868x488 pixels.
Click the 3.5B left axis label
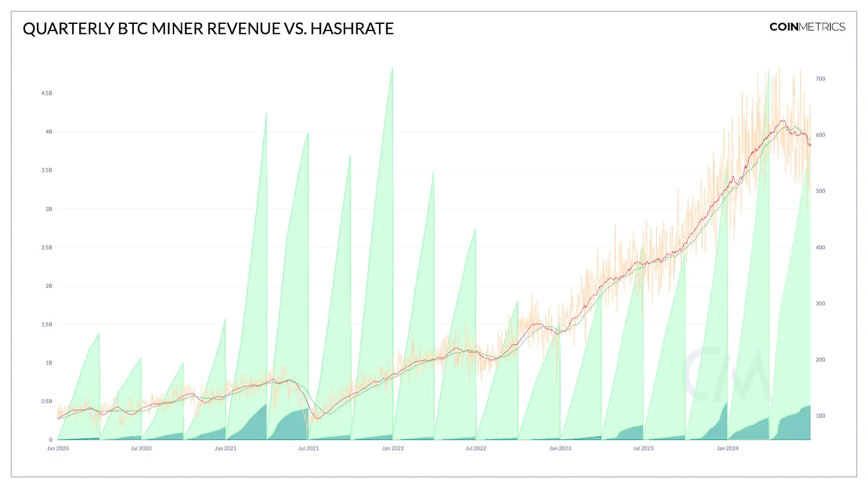(x=45, y=171)
